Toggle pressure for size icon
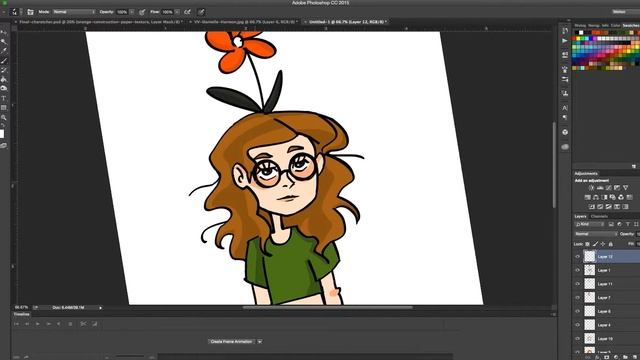640x360 pixels. pyautogui.click(x=201, y=12)
